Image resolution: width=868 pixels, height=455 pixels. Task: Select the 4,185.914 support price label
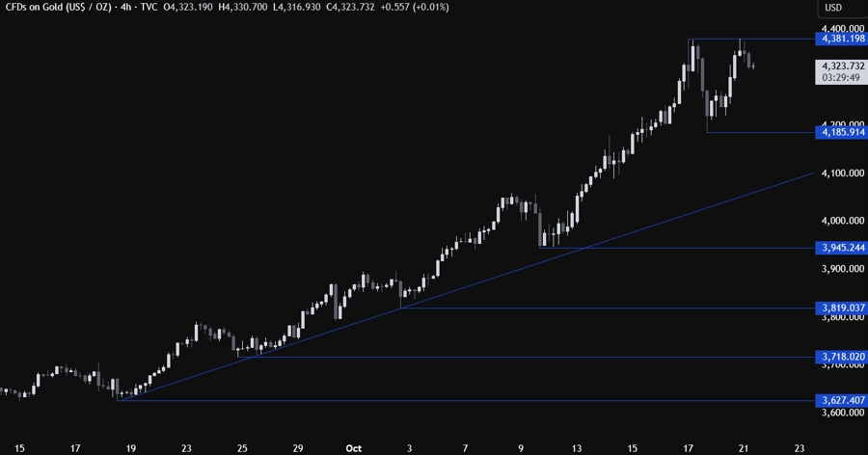tap(841, 132)
